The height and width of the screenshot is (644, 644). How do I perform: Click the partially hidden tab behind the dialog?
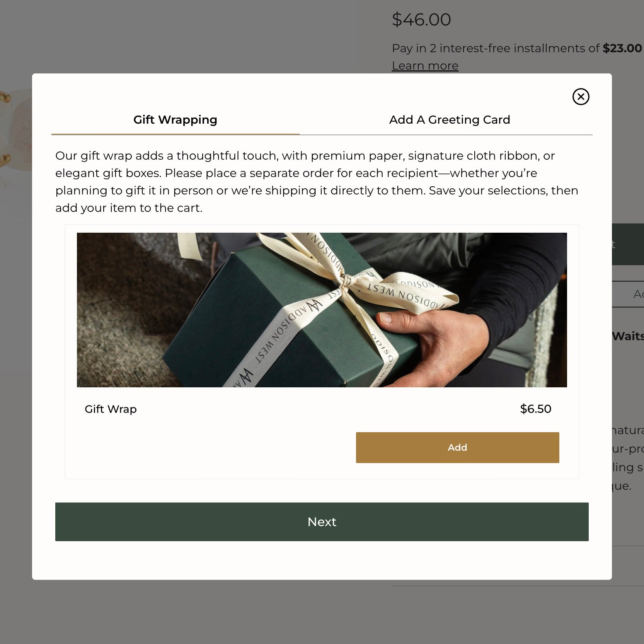(x=629, y=294)
